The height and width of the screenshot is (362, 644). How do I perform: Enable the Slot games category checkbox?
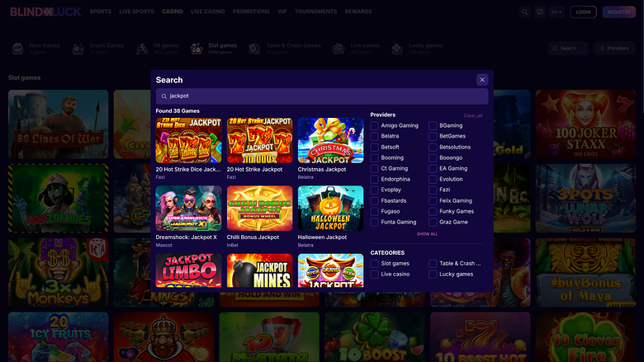pos(374,264)
